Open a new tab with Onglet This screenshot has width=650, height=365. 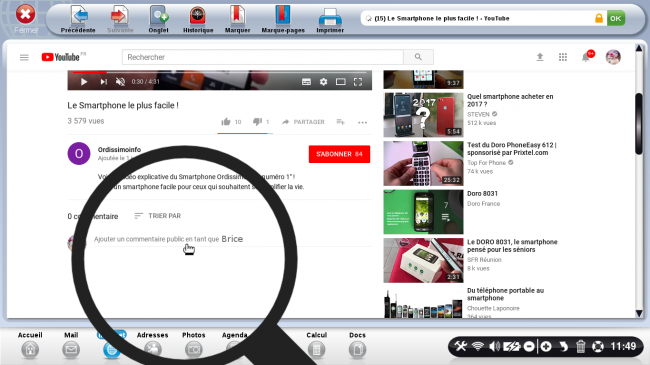159,19
